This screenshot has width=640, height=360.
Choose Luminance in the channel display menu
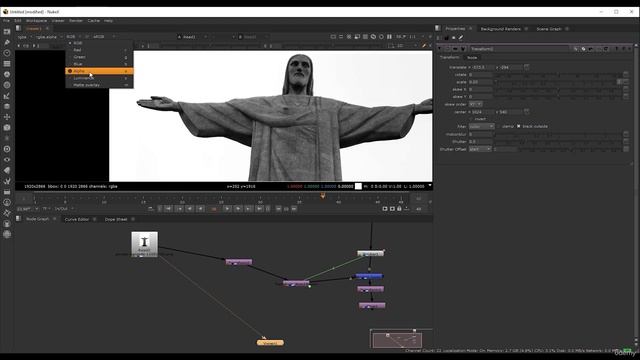click(99, 78)
